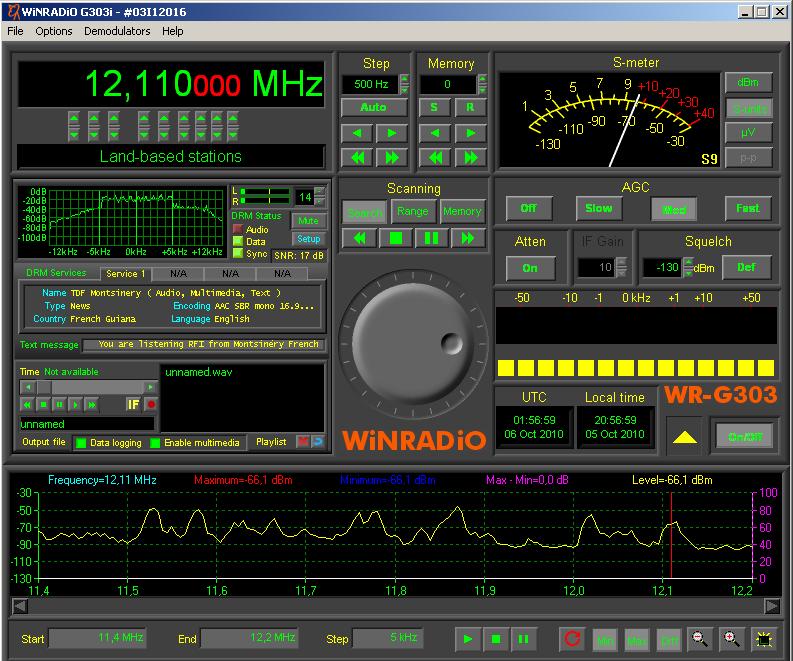Click the spectrum Start frequency field
Image resolution: width=793 pixels, height=661 pixels.
[x=97, y=638]
